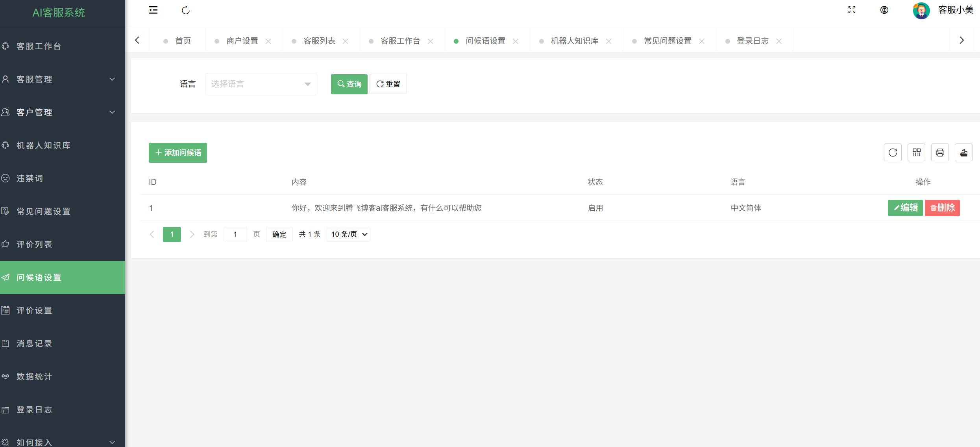Select 评价列表 in the sidebar
The image size is (980, 447).
pos(34,244)
